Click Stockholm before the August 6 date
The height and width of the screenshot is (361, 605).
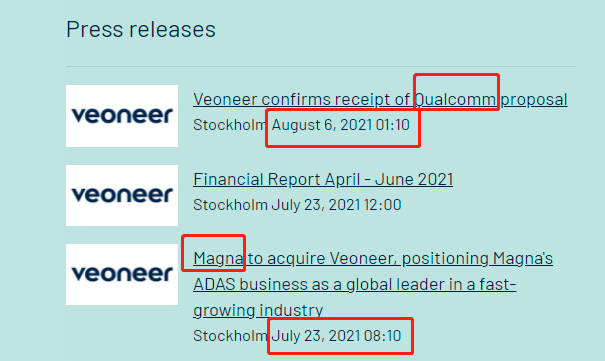click(230, 125)
